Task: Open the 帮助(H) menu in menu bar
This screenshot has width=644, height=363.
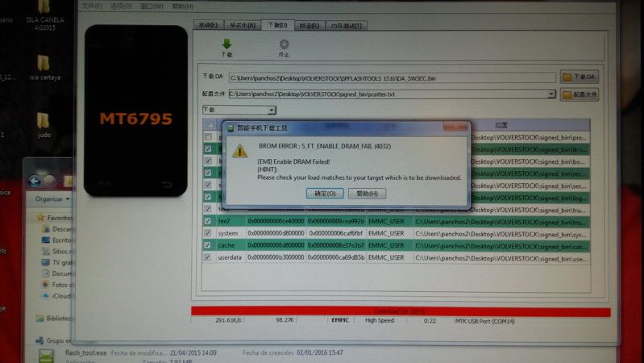Action: pos(182,6)
